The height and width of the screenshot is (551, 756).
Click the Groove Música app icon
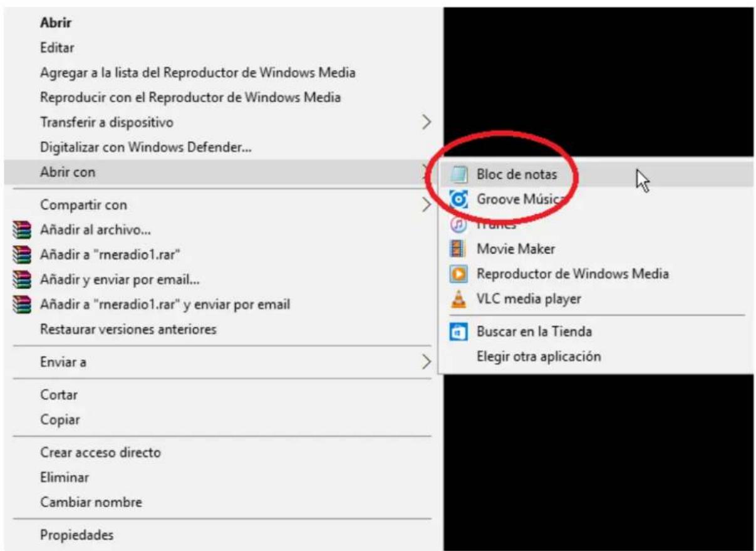(460, 199)
